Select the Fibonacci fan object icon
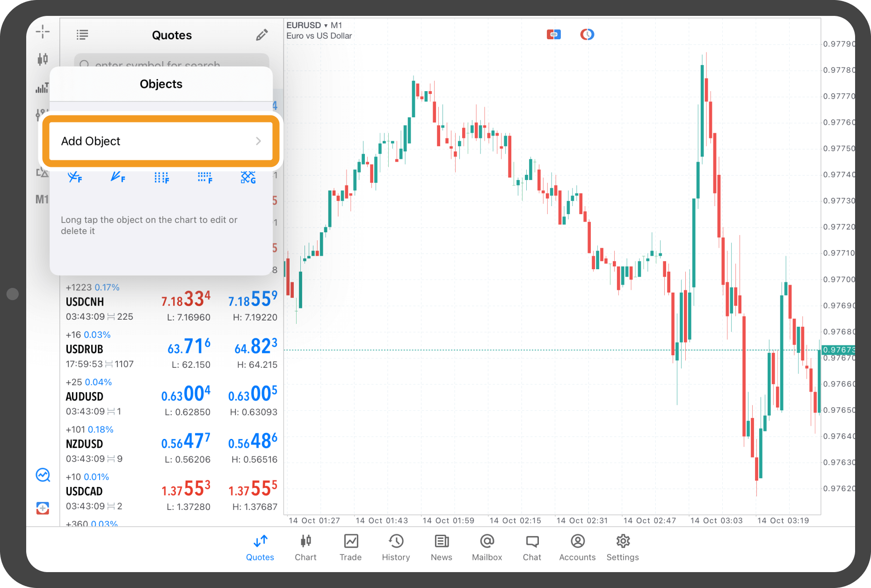 point(118,177)
